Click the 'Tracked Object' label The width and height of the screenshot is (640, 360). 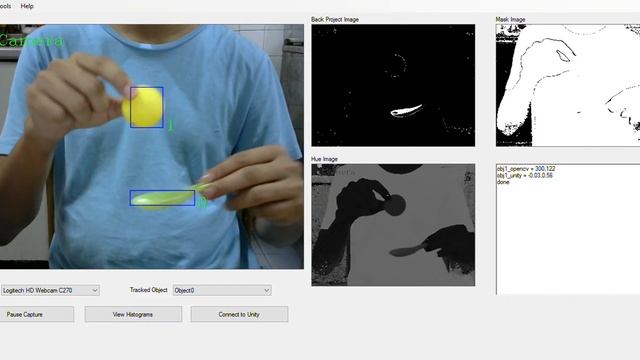[149, 290]
